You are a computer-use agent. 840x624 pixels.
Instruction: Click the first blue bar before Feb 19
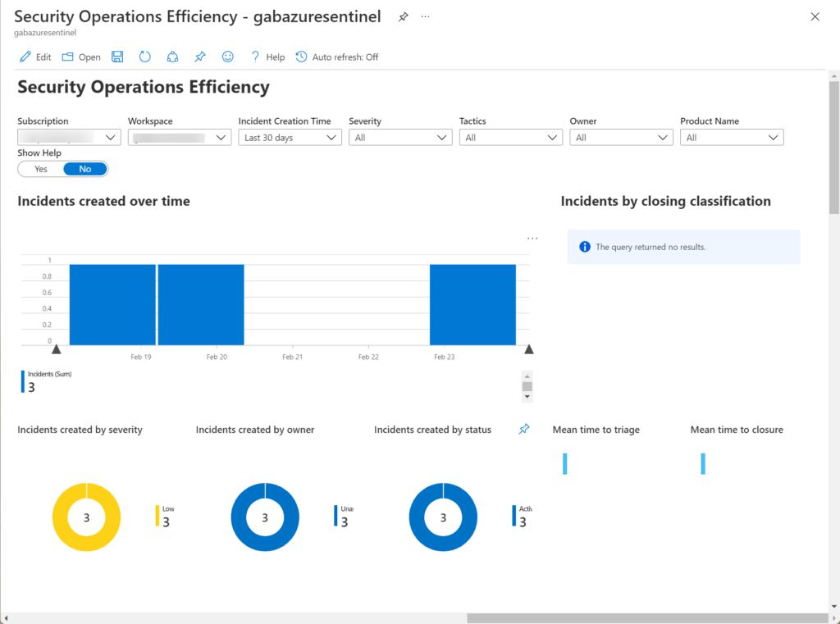coord(112,305)
